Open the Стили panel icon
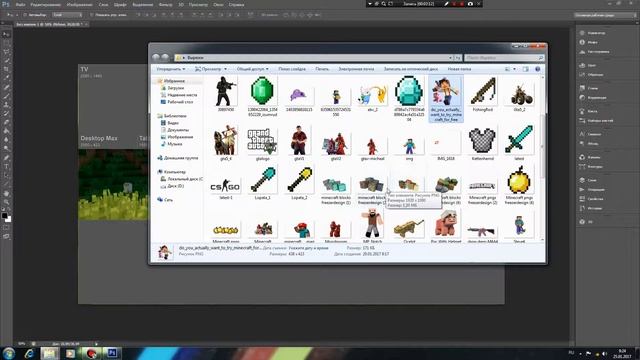This screenshot has width=640, height=360. click(582, 88)
